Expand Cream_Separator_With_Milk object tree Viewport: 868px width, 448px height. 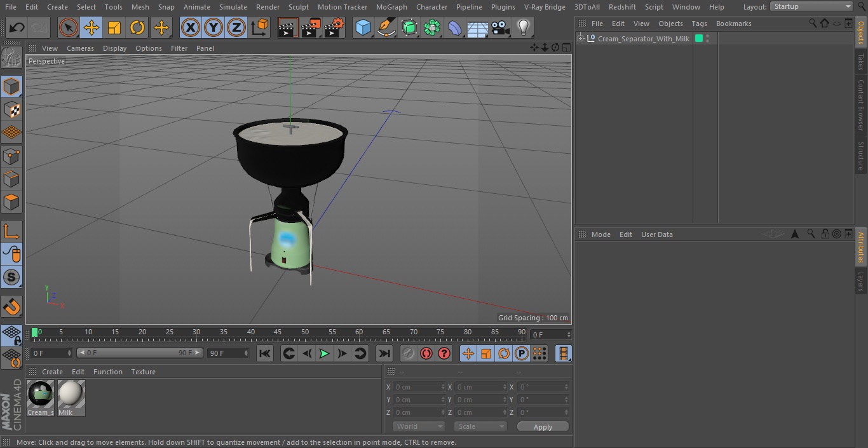pos(580,39)
